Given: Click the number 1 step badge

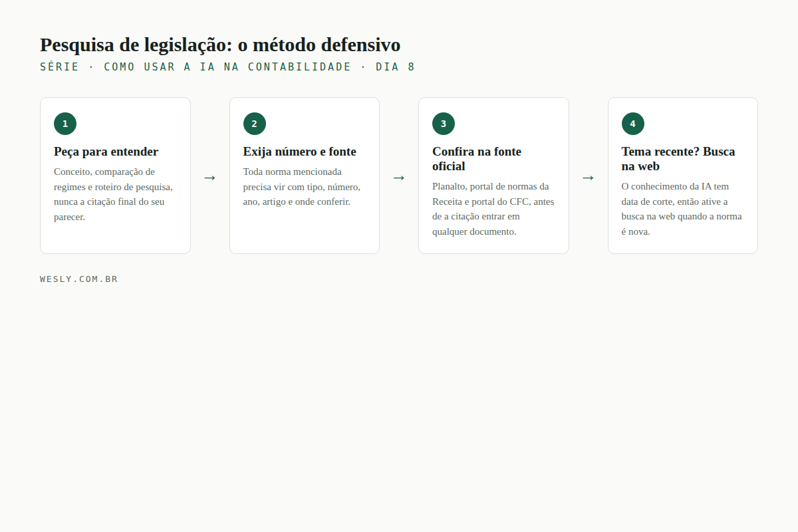Looking at the screenshot, I should pos(65,124).
